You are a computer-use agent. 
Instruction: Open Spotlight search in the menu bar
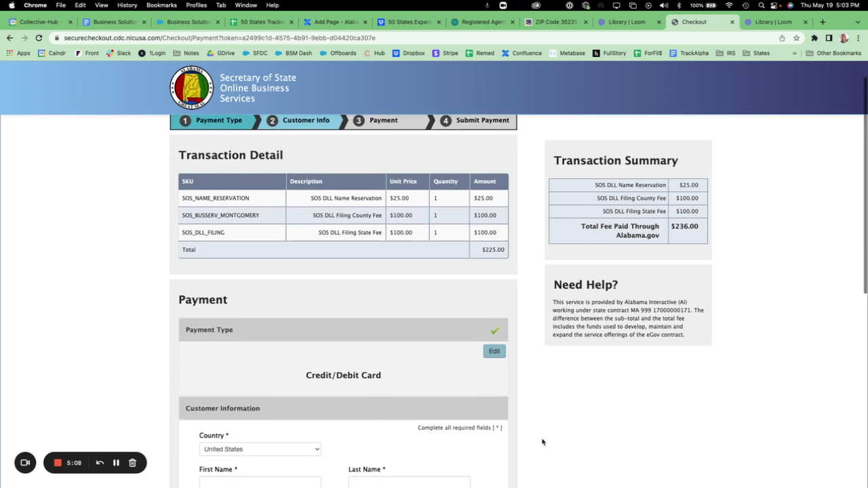click(x=762, y=5)
